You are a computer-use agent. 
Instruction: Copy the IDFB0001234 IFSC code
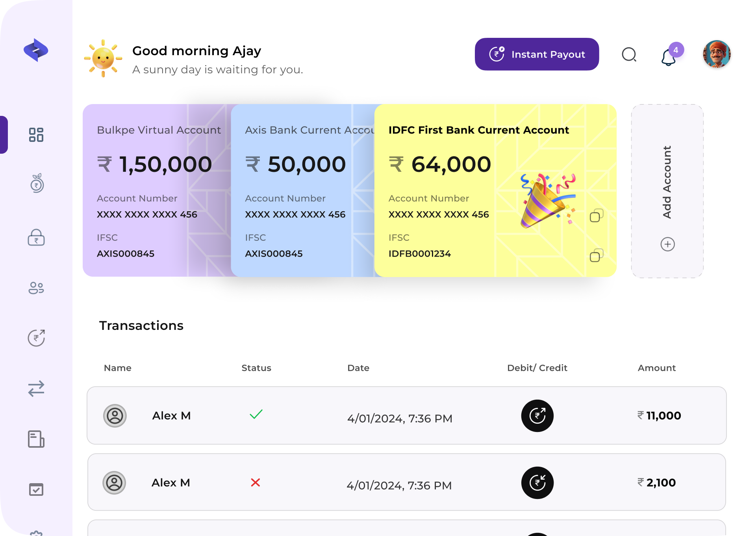pyautogui.click(x=596, y=256)
